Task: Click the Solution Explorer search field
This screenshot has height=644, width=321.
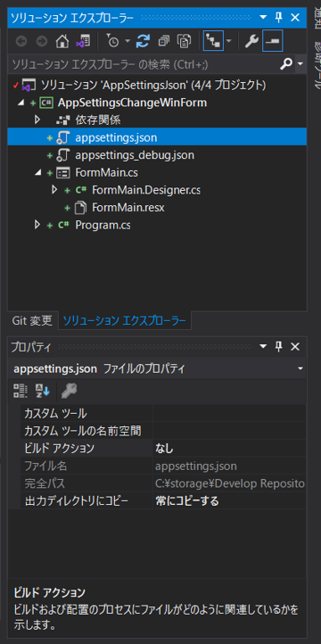Action: (144, 64)
